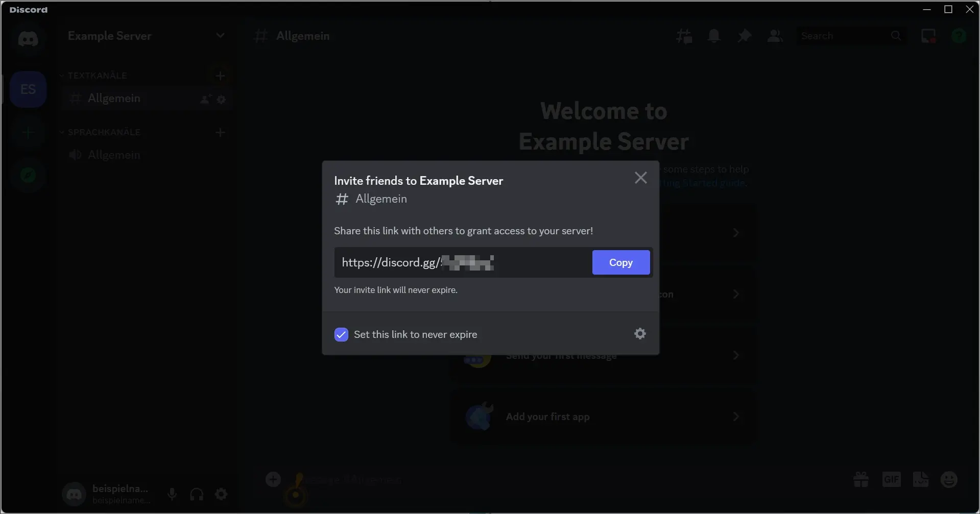The width and height of the screenshot is (980, 514).
Task: Close the invite friends dialog
Action: click(x=640, y=178)
